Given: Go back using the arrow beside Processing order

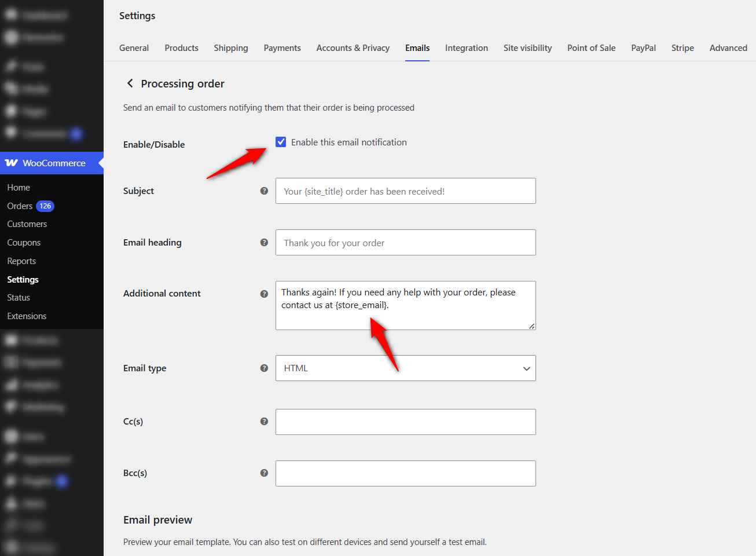Looking at the screenshot, I should (x=130, y=83).
